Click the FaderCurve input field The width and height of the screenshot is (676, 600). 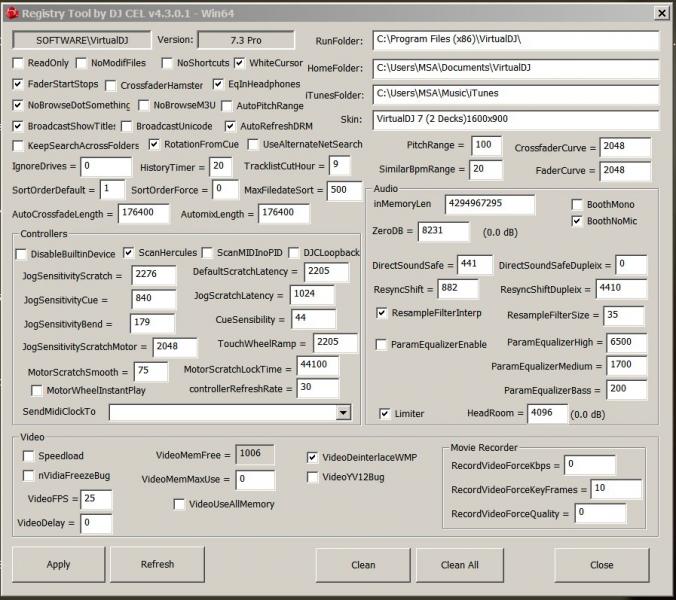625,171
